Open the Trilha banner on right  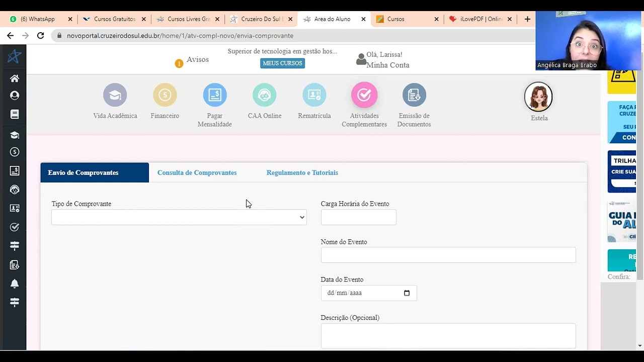point(622,171)
